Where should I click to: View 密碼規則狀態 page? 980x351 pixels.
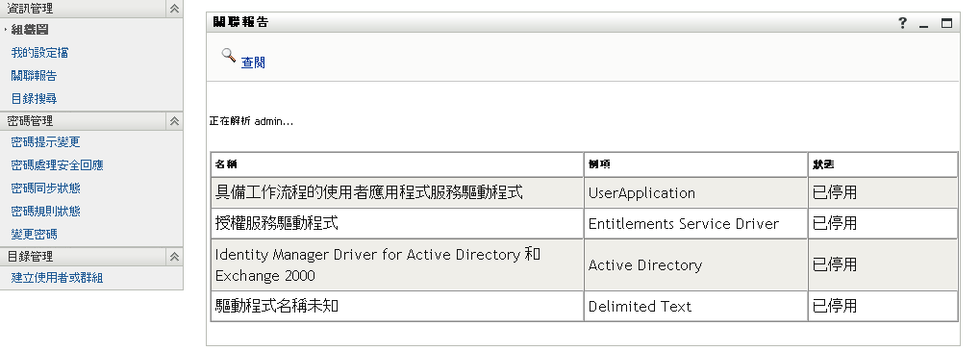pyautogui.click(x=45, y=212)
